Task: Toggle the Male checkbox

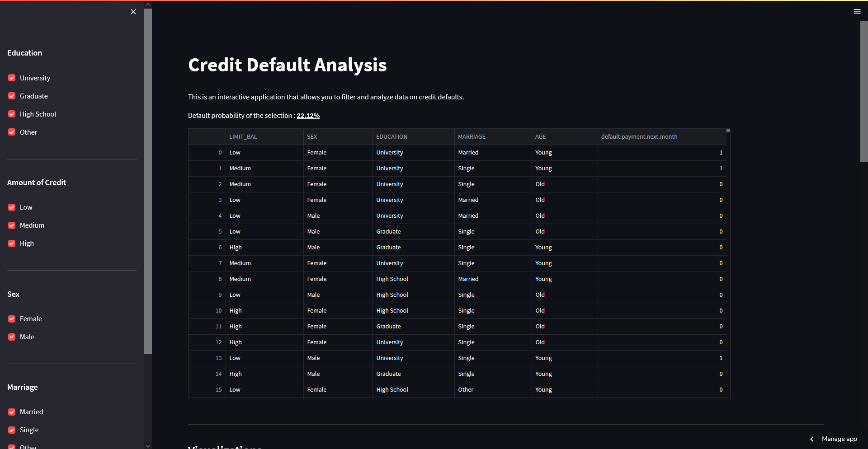Action: [11, 337]
